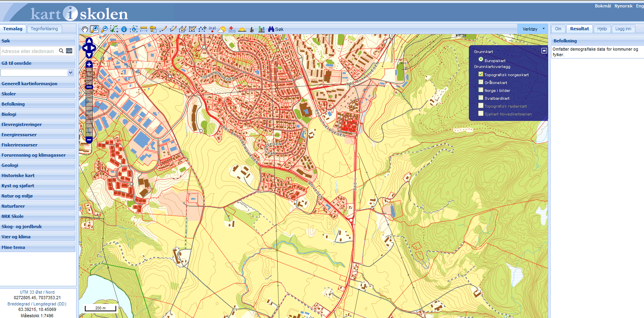This screenshot has height=318, width=644.
Task: Click the (x,y) coordinate tool
Action: pos(212,29)
